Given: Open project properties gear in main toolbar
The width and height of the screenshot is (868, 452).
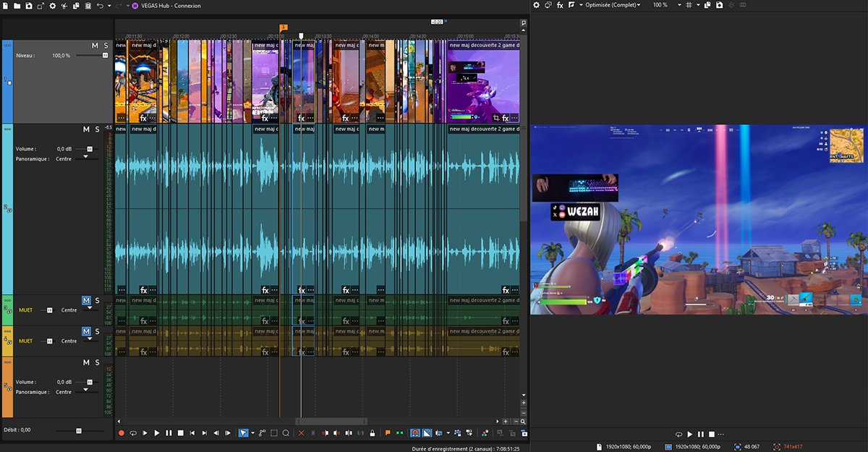Looking at the screenshot, I should (52, 5).
